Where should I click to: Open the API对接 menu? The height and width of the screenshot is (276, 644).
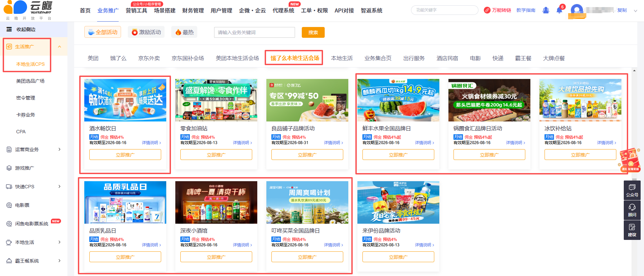[344, 10]
